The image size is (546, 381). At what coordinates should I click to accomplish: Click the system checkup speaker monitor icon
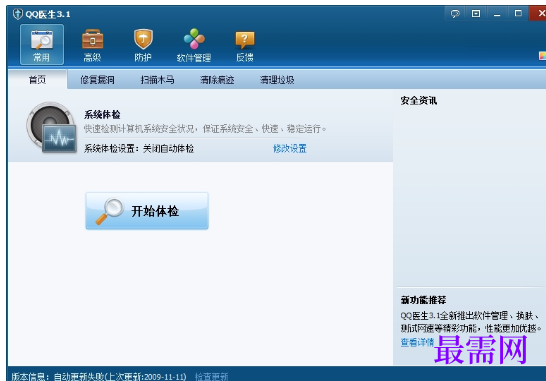click(52, 127)
